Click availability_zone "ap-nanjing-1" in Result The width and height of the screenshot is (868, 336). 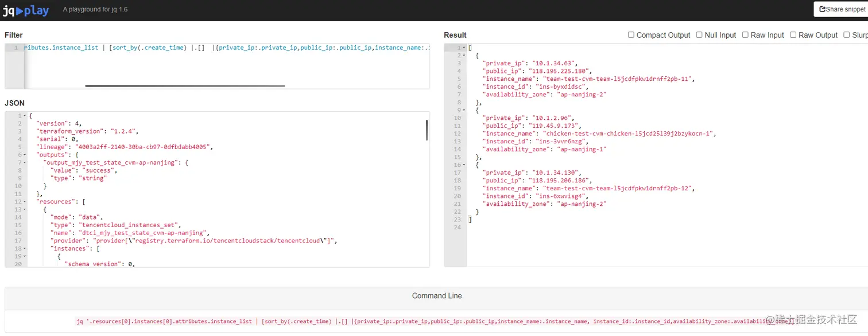coord(582,149)
